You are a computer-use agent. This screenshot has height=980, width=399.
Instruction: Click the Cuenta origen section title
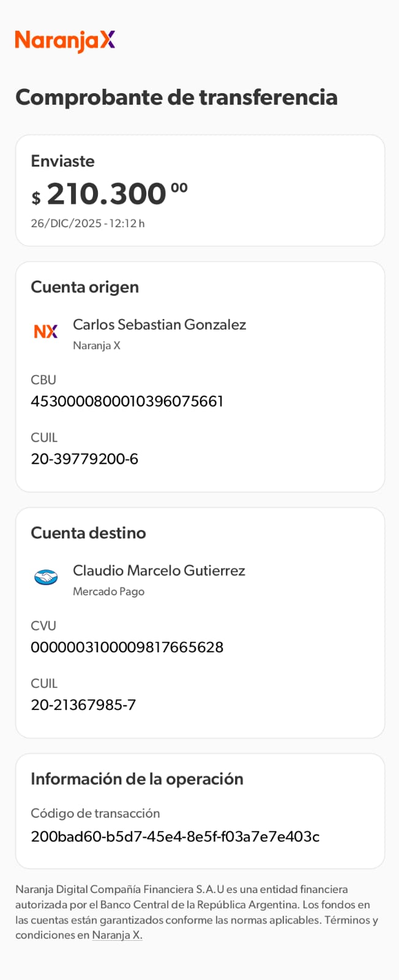tap(84, 287)
